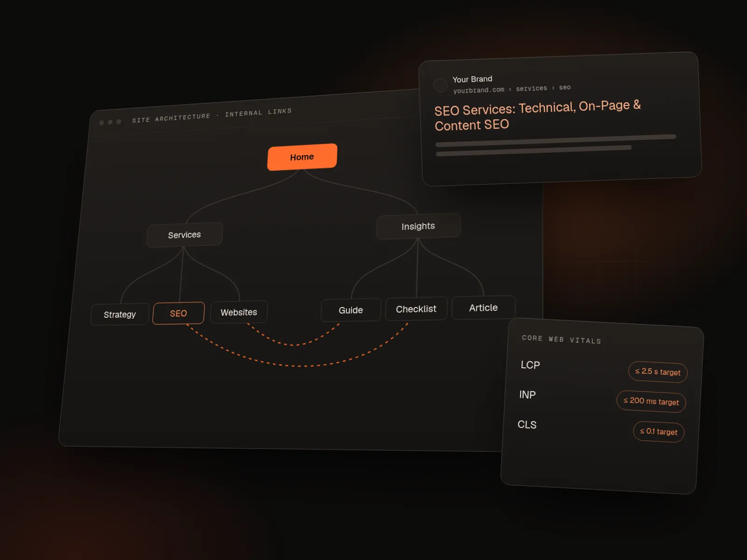Click the Site Architecture title text
Screen dimensions: 747x560
coord(171,118)
